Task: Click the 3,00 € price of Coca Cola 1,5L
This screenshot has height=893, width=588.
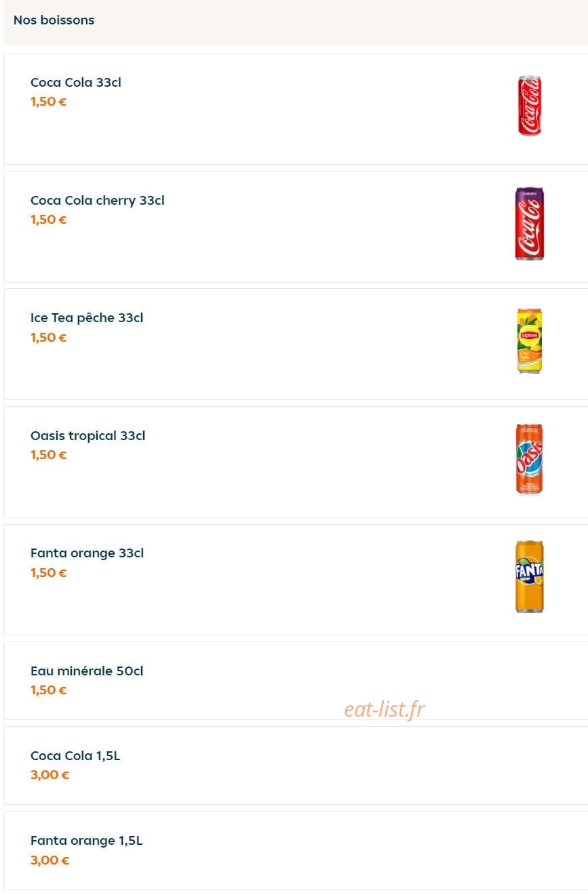Action: tap(50, 775)
